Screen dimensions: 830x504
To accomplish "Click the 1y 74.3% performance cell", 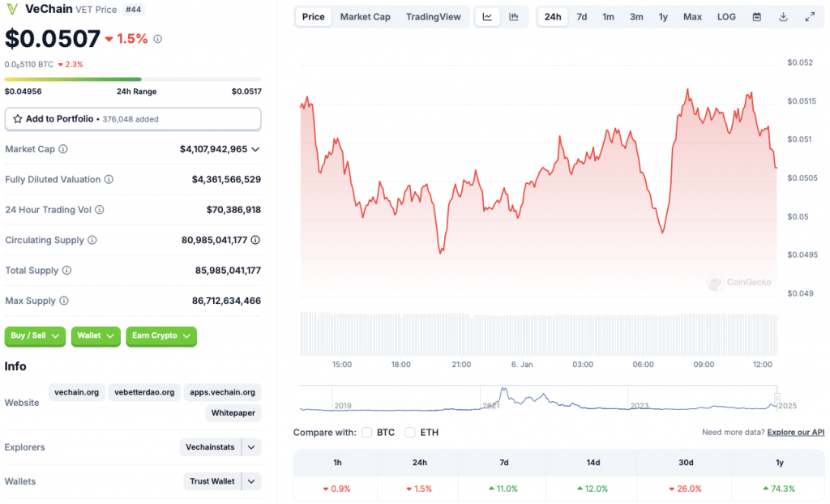I will 779,489.
